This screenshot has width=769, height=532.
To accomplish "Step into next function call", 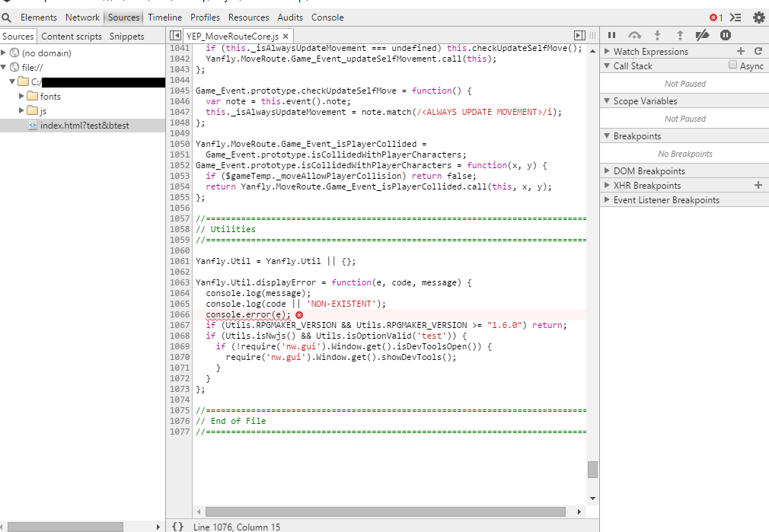I will (x=658, y=35).
